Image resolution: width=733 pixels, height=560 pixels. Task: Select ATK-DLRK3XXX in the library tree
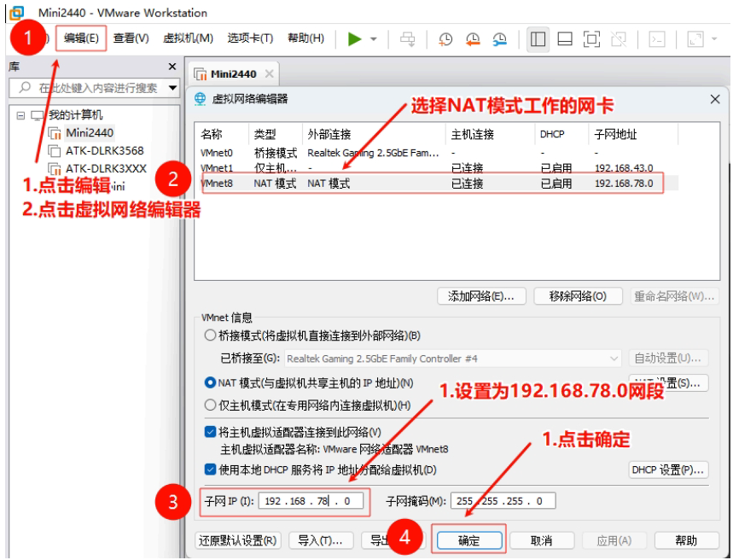tap(106, 168)
